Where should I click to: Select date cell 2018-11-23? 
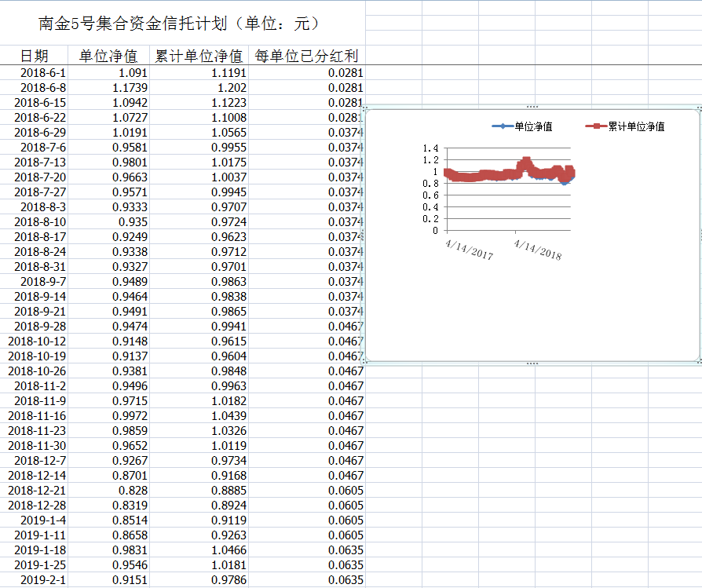click(x=34, y=430)
